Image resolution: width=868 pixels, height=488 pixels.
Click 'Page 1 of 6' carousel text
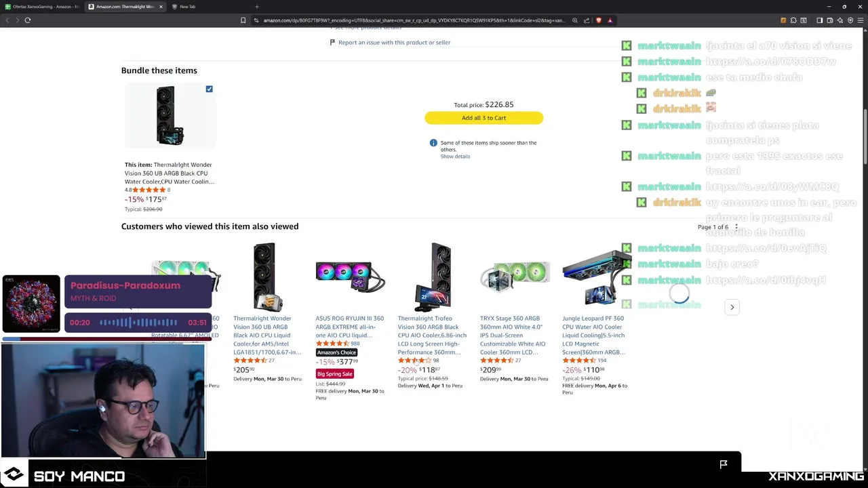(x=713, y=227)
